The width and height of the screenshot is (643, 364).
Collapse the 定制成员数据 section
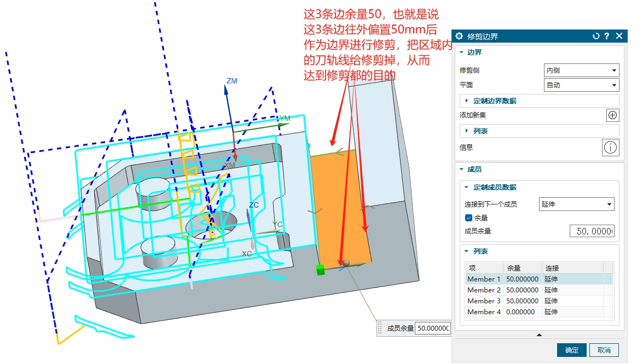point(495,187)
